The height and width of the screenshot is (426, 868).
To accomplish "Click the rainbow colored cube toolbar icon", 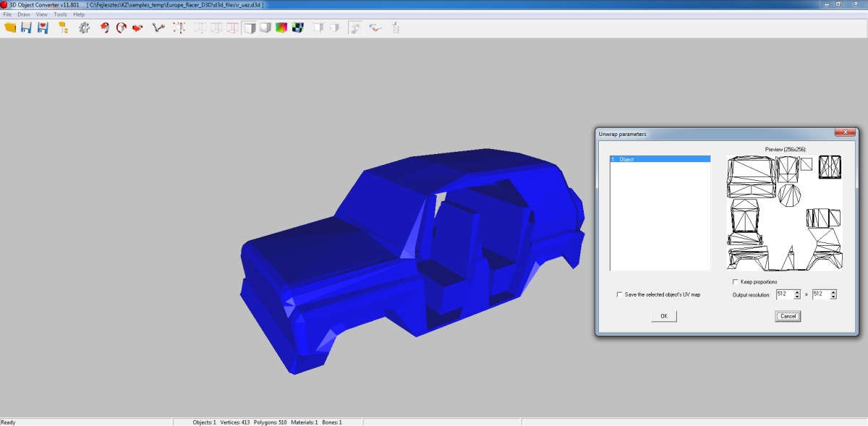I will 281,27.
